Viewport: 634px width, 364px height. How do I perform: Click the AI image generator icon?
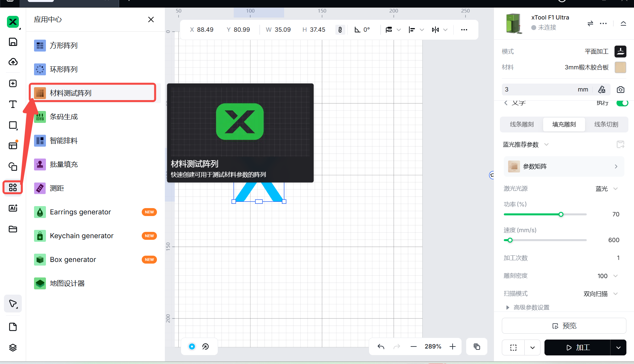click(13, 208)
